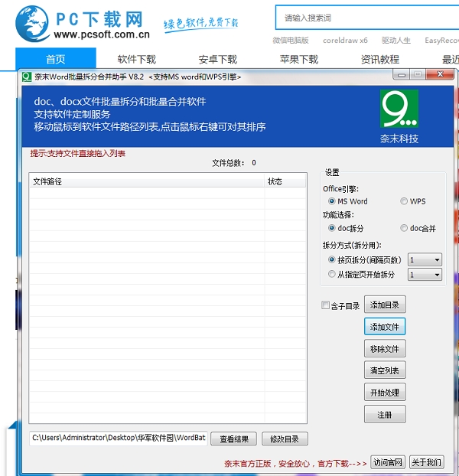Click the app icon in the title bar
This screenshot has height=476, width=459.
[27, 77]
